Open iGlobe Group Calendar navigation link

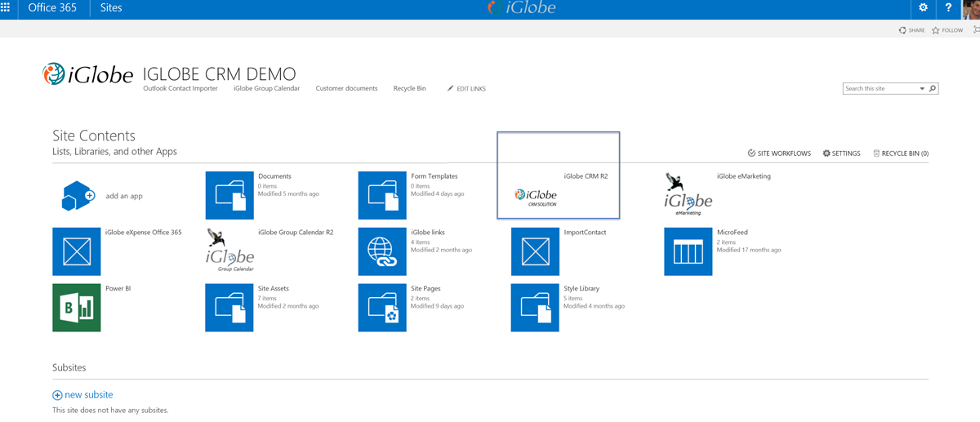(x=266, y=88)
